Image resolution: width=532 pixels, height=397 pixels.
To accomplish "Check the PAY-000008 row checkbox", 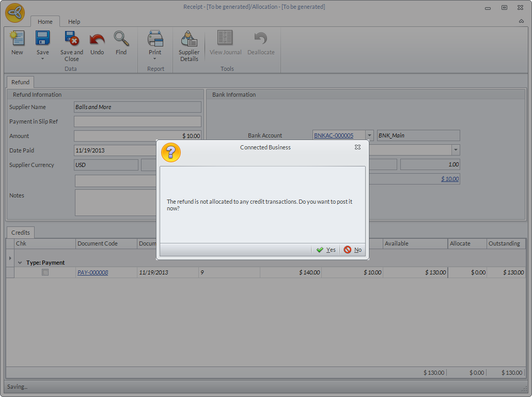I will pyautogui.click(x=45, y=272).
